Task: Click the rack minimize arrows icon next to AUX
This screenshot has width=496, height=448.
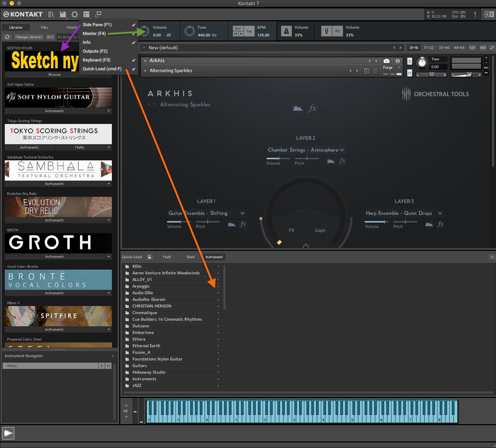Action: pyautogui.click(x=492, y=48)
